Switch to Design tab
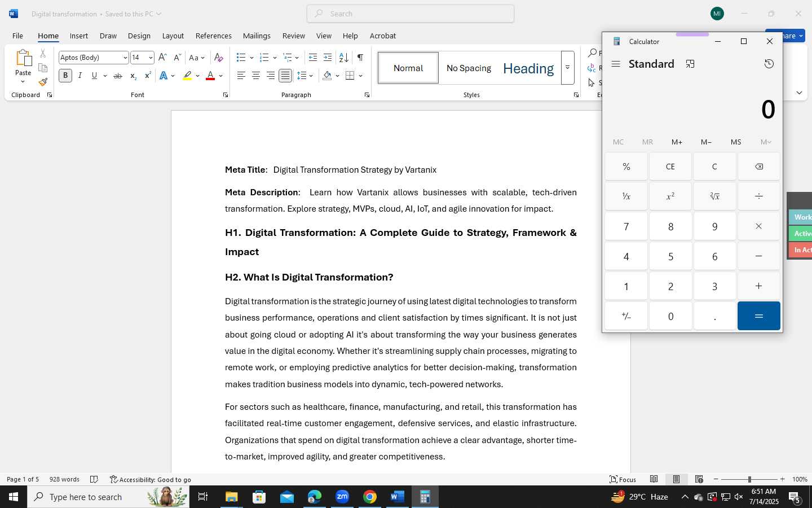Viewport: 812px width, 508px height. pyautogui.click(x=139, y=36)
